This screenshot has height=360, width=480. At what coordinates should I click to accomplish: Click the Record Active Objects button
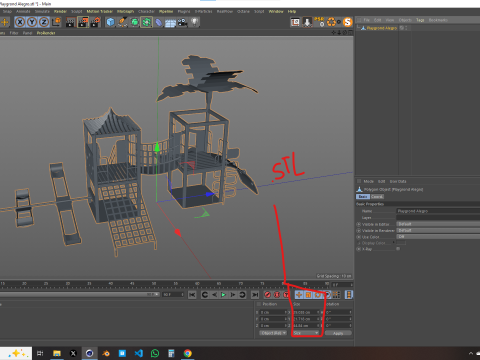pyautogui.click(x=267, y=295)
